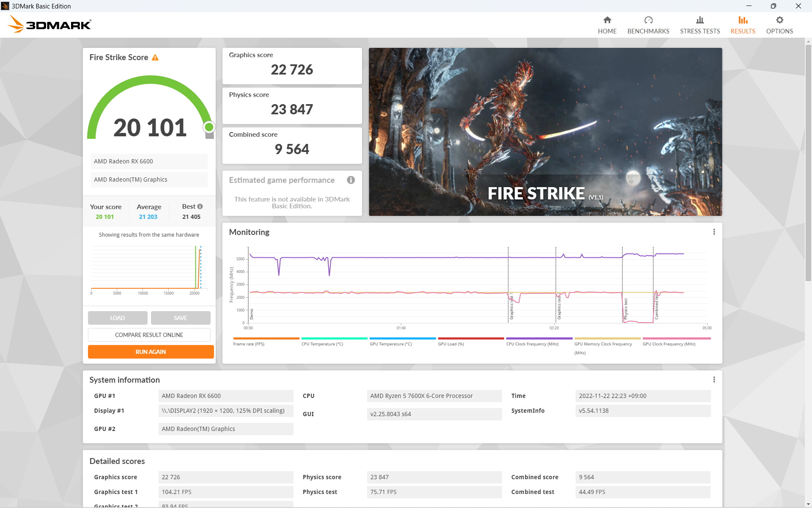Screen dimensions: 812x508
Task: Click the Graphics score 22 726 card
Action: click(x=292, y=66)
